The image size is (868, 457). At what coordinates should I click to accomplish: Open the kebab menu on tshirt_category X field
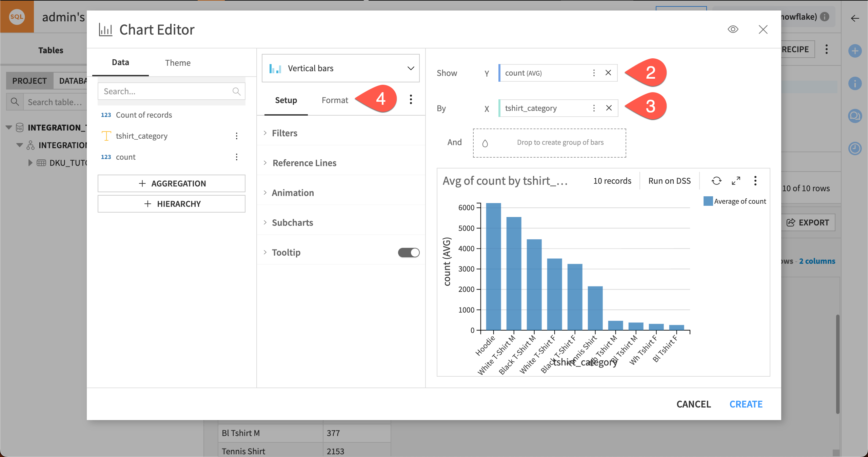tap(594, 108)
